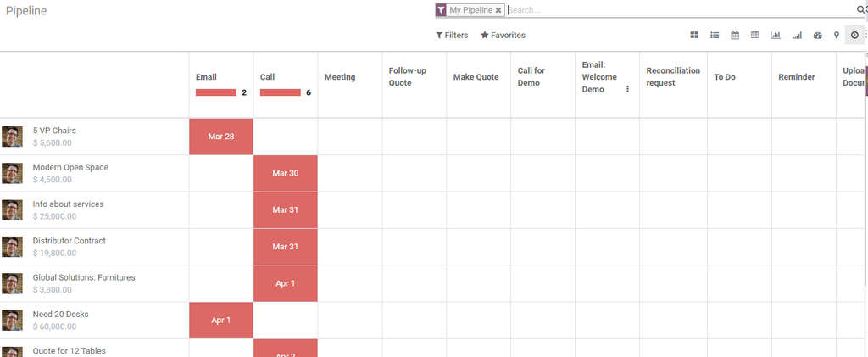The image size is (868, 357).
Task: Switch to List view
Action: 715,36
